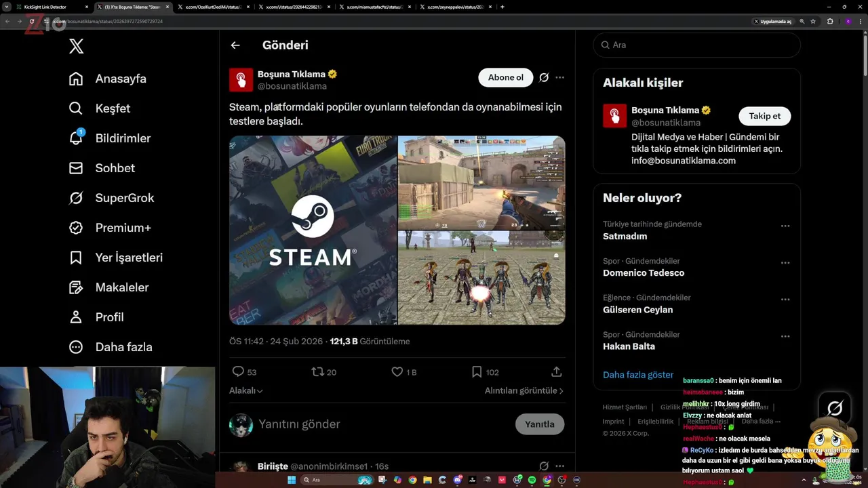Expand Alıntıları görüntüle chevron link
The width and height of the screenshot is (868, 488).
point(524,390)
